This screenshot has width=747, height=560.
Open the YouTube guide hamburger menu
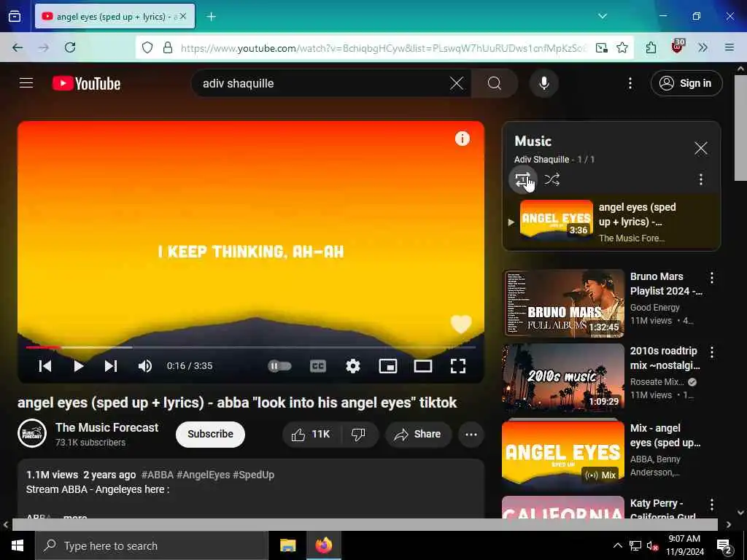[x=26, y=83]
